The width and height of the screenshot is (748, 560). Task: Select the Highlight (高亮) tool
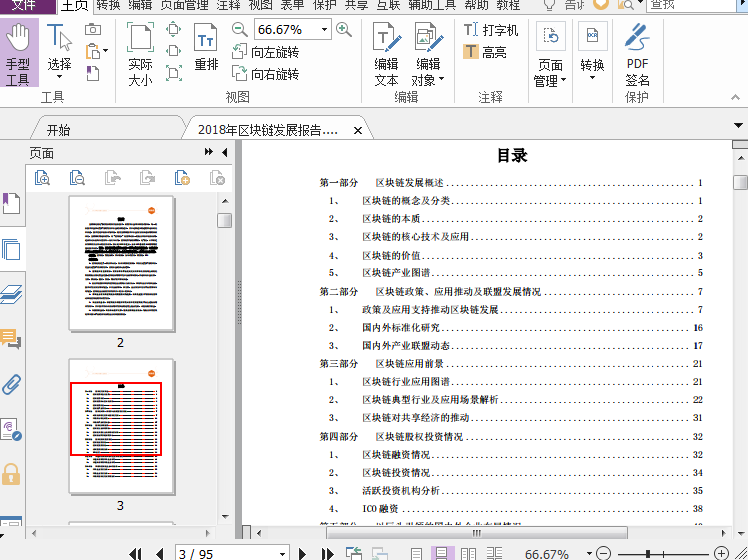(x=485, y=52)
